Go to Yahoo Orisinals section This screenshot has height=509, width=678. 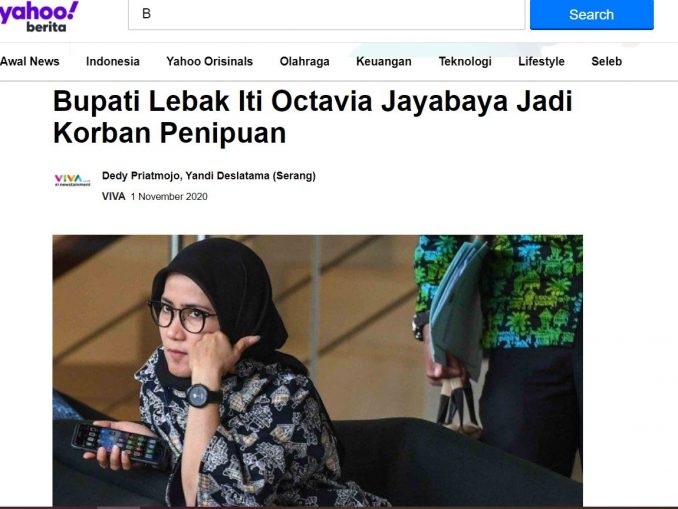[x=210, y=61]
